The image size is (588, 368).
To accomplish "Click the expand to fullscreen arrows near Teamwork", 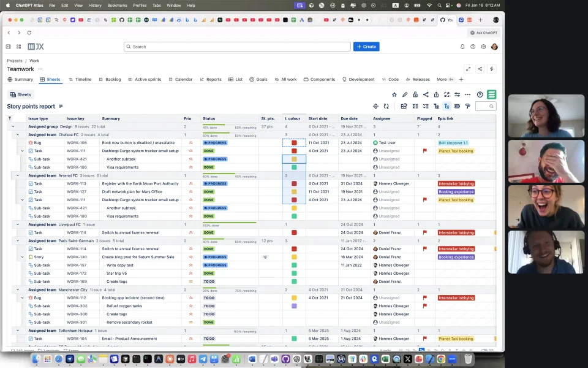I will click(468, 69).
